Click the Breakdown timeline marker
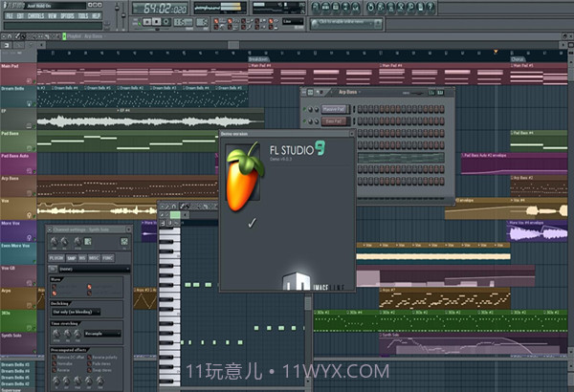574x392 pixels. [258, 59]
